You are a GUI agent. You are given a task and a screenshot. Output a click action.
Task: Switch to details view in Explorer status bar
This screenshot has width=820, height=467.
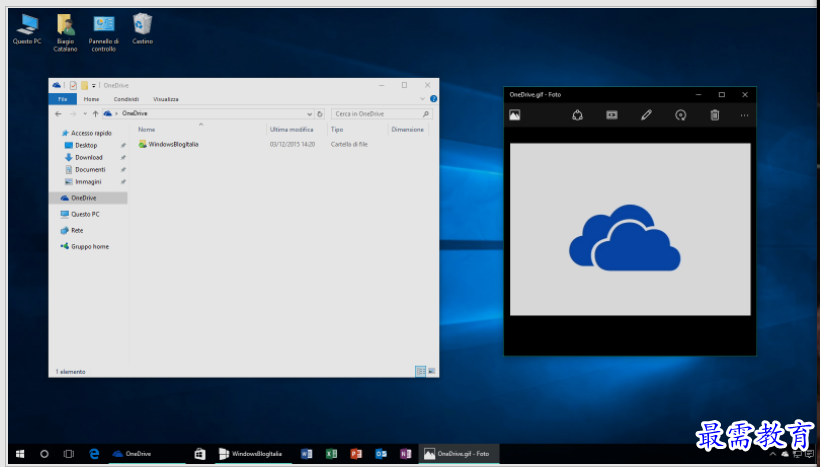pyautogui.click(x=420, y=371)
